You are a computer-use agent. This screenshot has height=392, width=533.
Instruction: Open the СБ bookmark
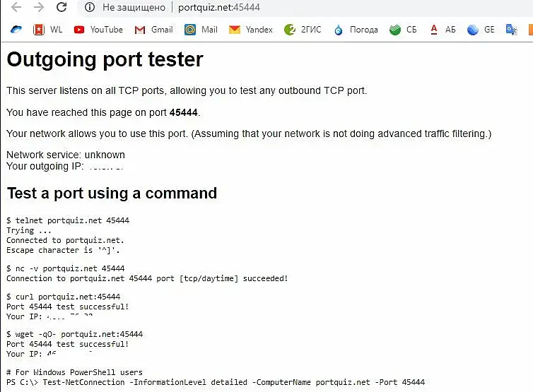(404, 30)
